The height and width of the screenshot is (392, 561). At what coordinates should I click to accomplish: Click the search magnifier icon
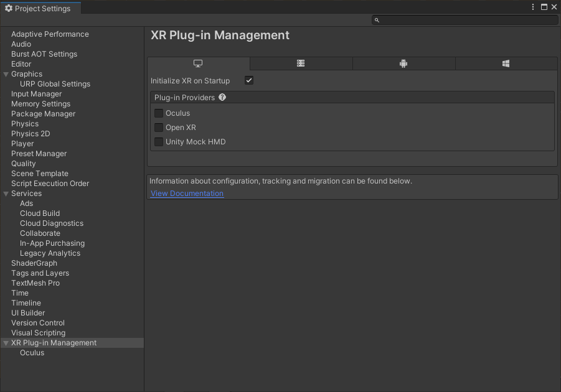[x=377, y=21]
